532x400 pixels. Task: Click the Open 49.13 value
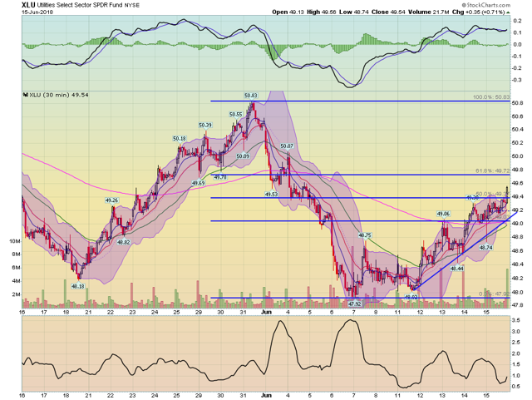click(x=288, y=12)
